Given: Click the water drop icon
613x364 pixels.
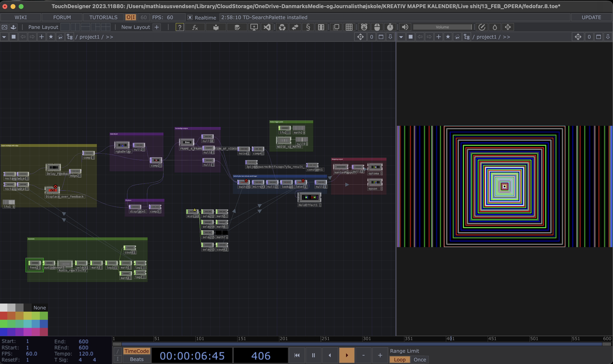Looking at the screenshot, I should pos(495,27).
